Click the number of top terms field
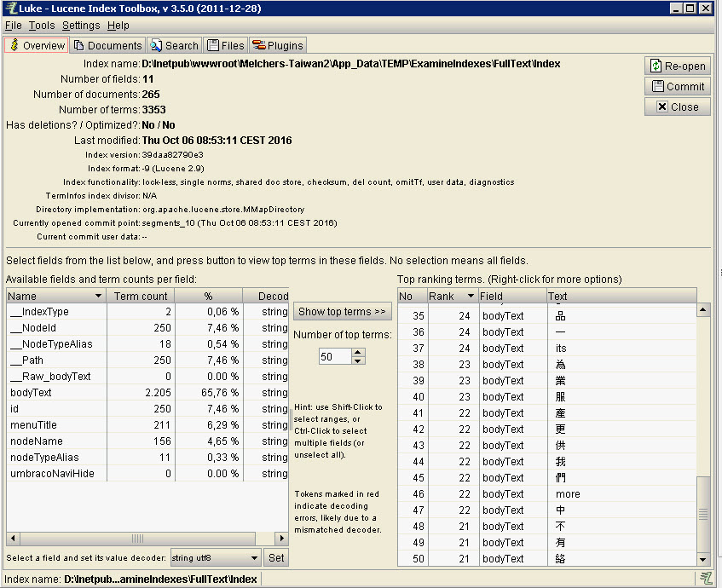This screenshot has width=722, height=588. point(335,356)
